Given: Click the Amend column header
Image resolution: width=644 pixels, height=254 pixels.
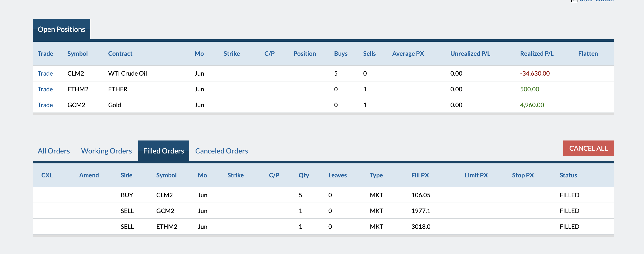Looking at the screenshot, I should click(89, 175).
